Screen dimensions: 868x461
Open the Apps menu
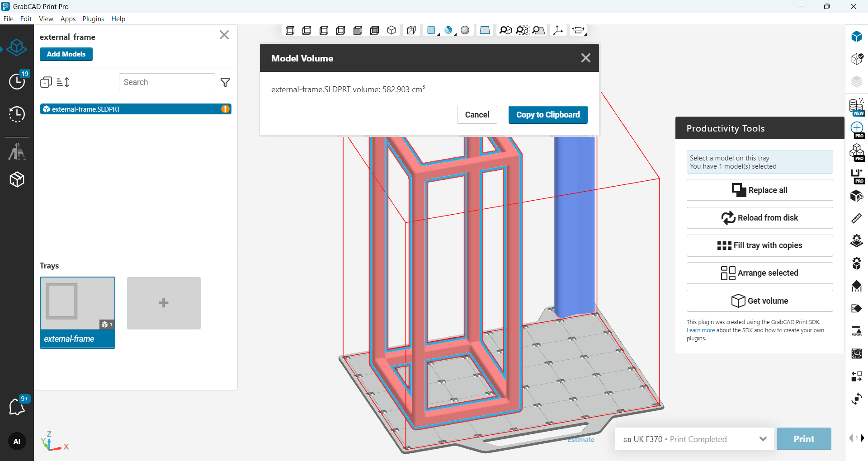pos(68,19)
